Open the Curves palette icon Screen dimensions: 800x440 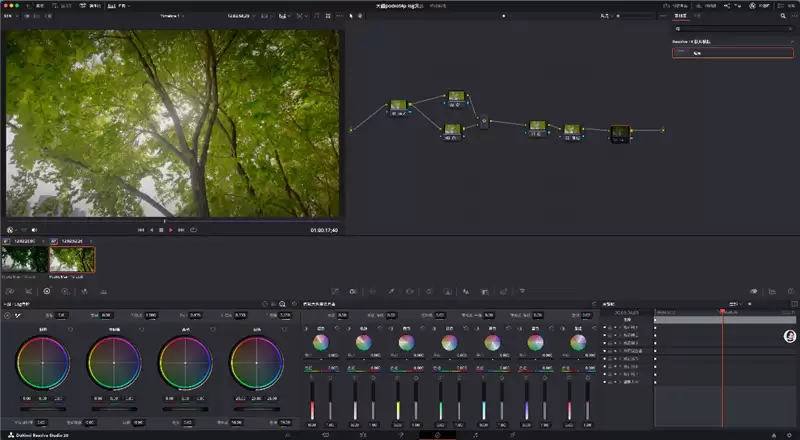point(335,291)
